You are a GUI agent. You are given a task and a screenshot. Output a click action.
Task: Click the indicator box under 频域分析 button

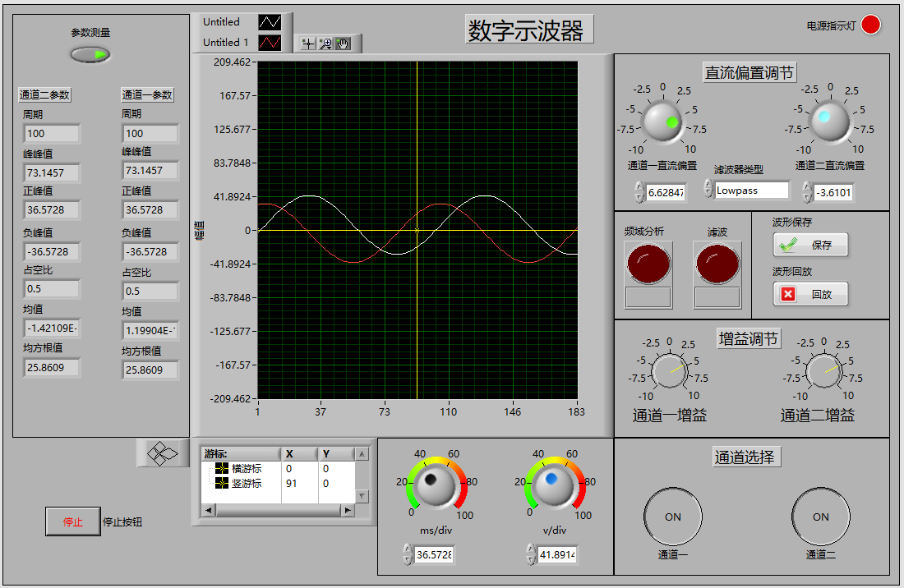tap(648, 297)
